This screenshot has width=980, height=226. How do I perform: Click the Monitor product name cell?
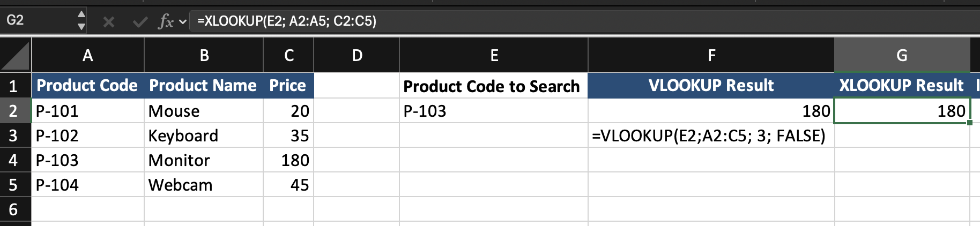tap(204, 160)
